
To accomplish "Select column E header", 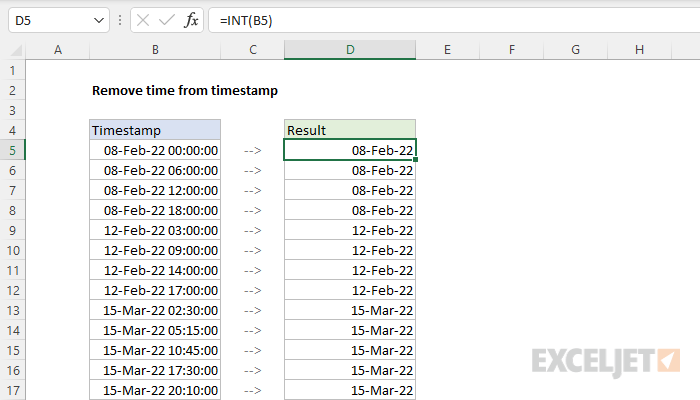I will pos(447,50).
